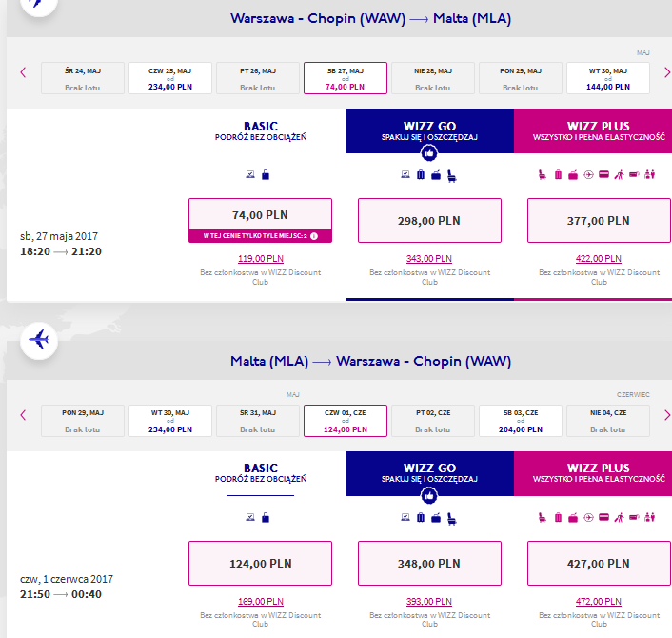Click outbound WIZZ GO fare header
Image resolution: width=672 pixels, height=638 pixels.
click(429, 130)
